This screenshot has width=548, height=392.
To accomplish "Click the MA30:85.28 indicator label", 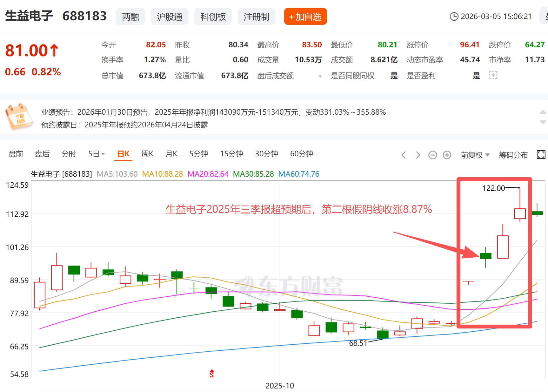I will (253, 174).
